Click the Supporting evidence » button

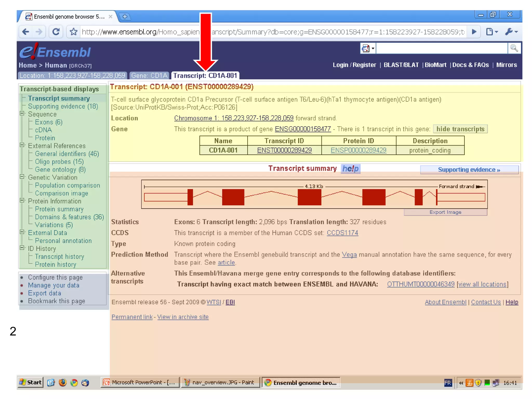coord(469,170)
